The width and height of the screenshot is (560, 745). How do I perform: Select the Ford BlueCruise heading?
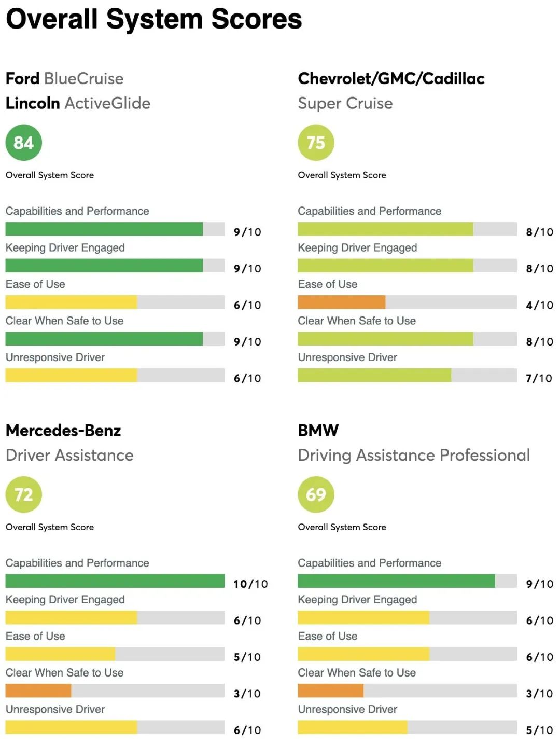coord(64,78)
